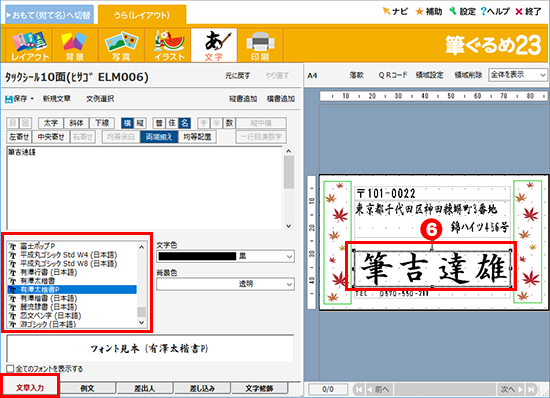
Task: Open the 全体を表示 zoom dropdown
Action: (x=517, y=75)
